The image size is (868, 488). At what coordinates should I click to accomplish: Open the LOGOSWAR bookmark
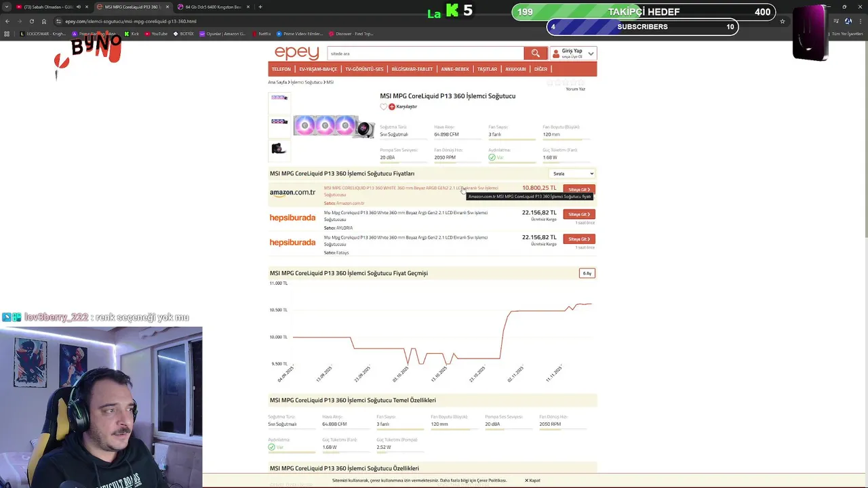click(x=43, y=33)
